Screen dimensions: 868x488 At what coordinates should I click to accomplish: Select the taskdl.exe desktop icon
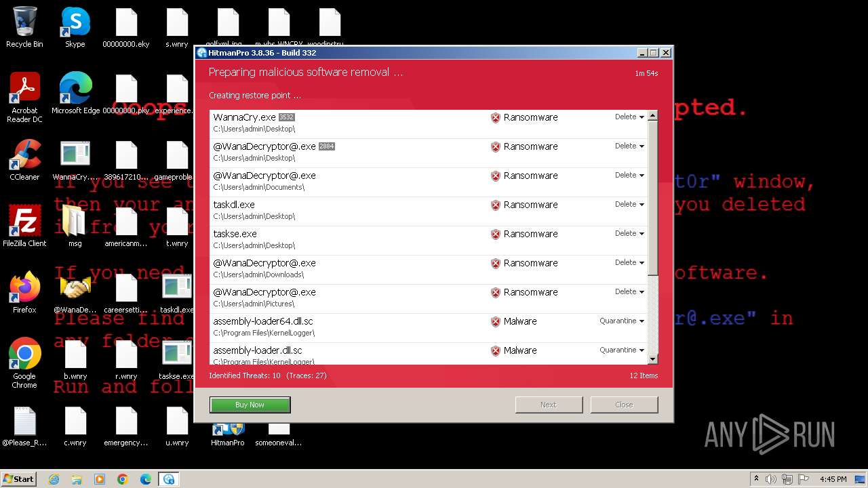pyautogui.click(x=177, y=293)
